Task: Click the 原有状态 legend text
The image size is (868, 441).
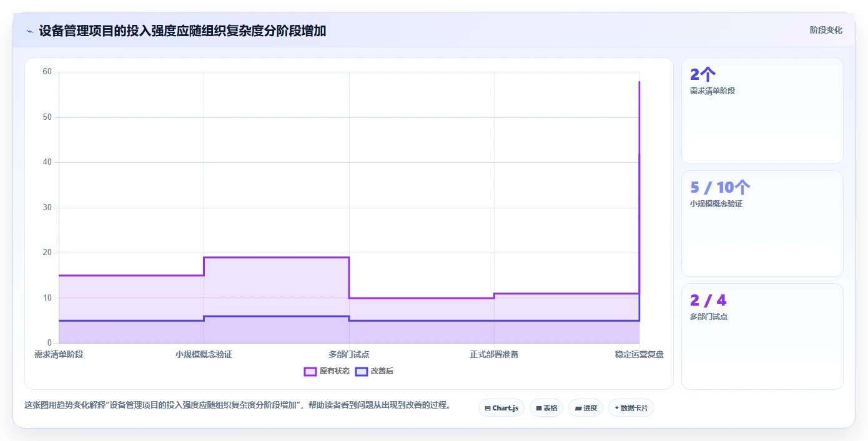Action: click(x=335, y=371)
